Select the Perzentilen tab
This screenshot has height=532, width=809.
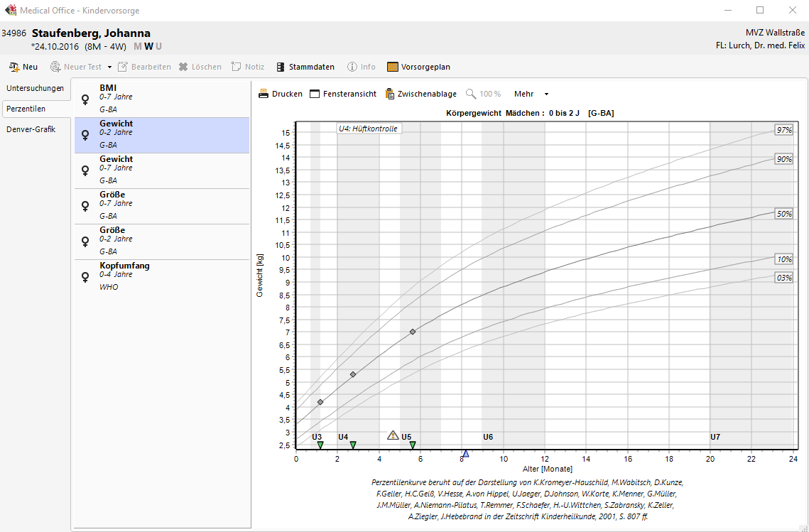(36, 109)
